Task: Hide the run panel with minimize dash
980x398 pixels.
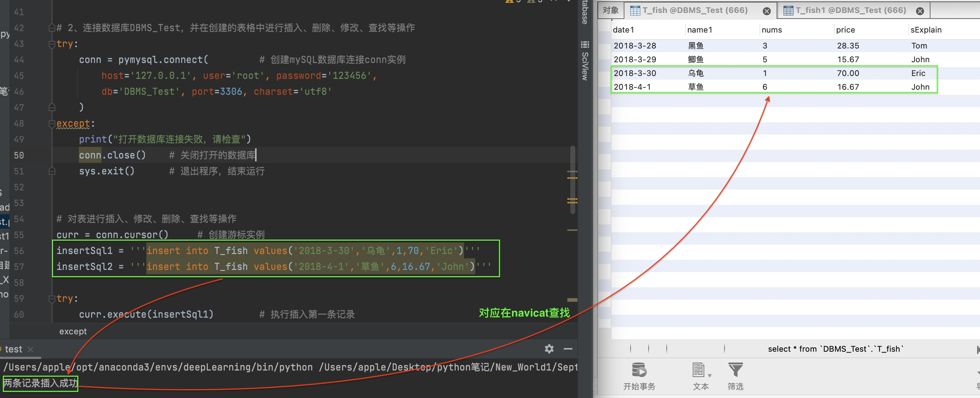Action: 568,348
